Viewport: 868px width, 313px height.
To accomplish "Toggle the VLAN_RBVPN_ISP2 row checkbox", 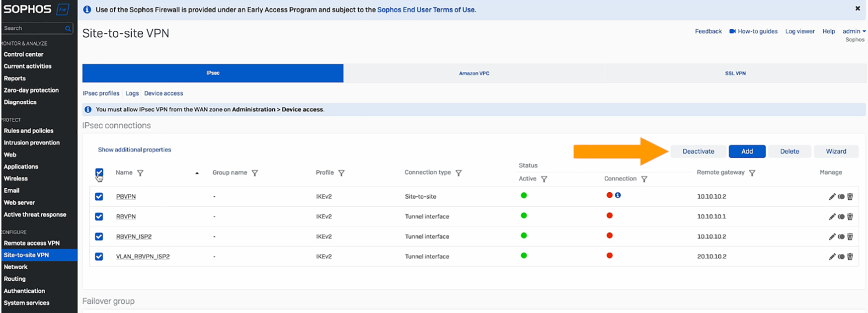I will [99, 257].
